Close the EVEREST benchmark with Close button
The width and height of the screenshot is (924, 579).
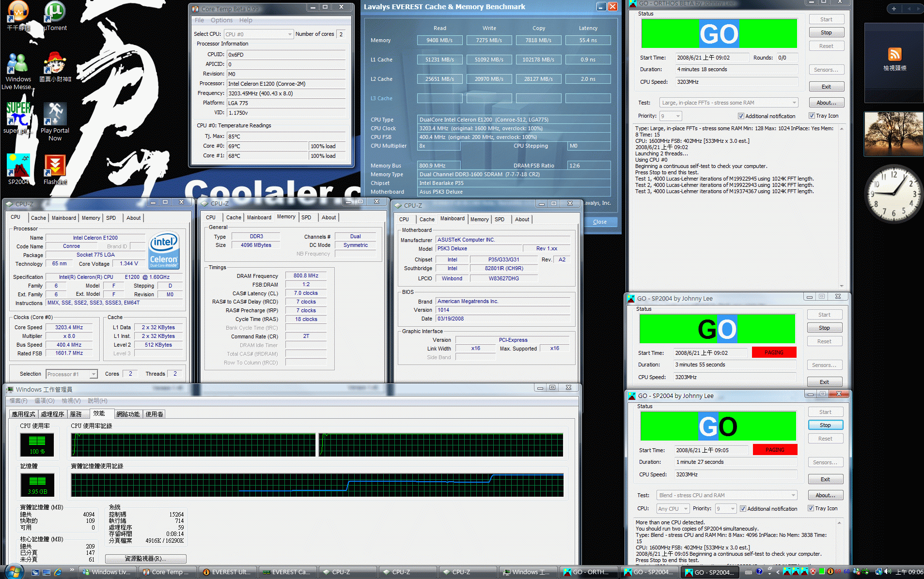[x=599, y=222]
